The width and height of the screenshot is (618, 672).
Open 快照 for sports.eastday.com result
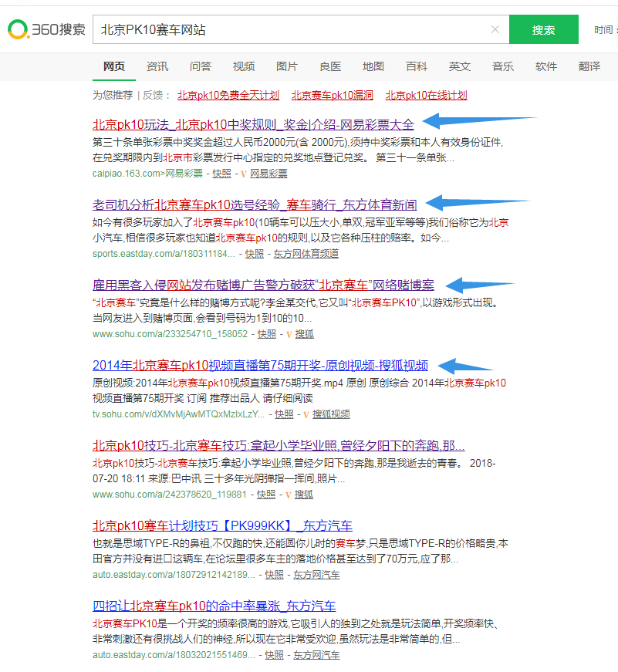coord(254,254)
